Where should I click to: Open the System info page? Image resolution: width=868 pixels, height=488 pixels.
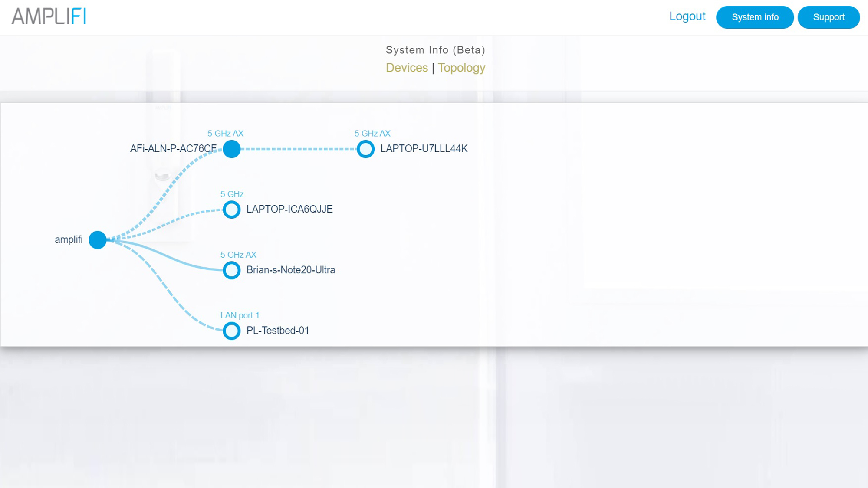pyautogui.click(x=755, y=17)
